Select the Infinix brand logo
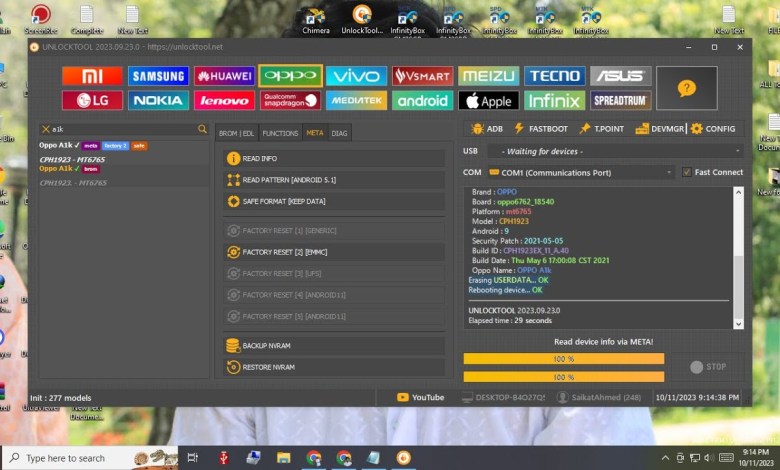Viewport: 780px width, 470px height. (554, 100)
